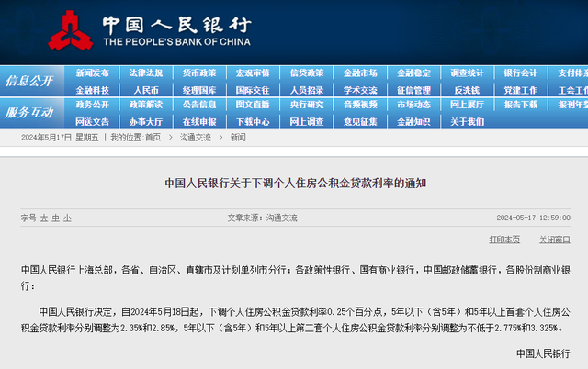Open the 下载中心 section

pos(253,122)
